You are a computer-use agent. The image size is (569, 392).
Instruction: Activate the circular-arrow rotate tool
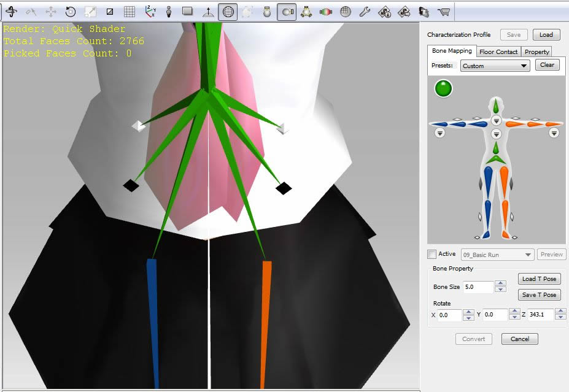(71, 12)
